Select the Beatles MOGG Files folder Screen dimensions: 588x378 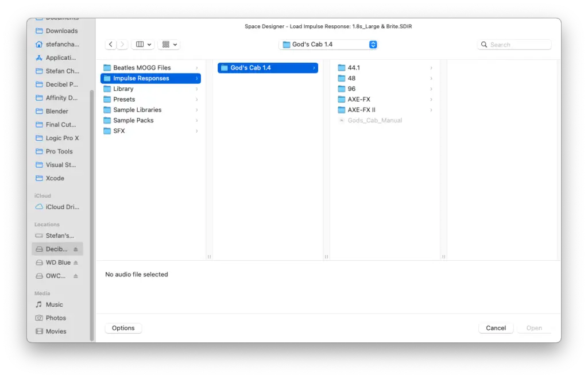click(x=151, y=68)
